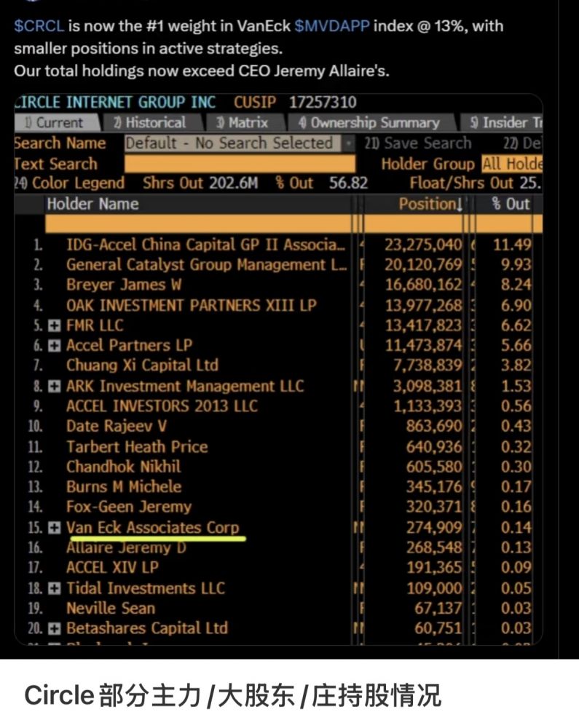Expand the Van Eck Associates Corp row
Viewport: 579px width, 728px height.
[55, 528]
